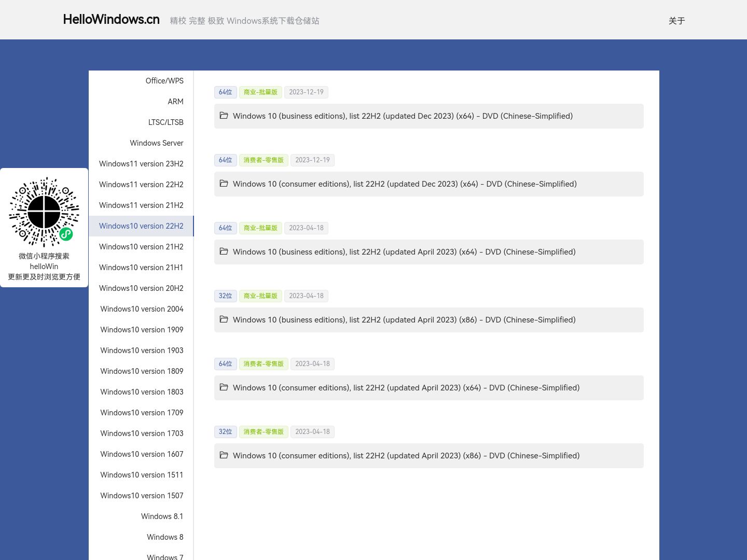Click folder icon of consumer editions April 2023 x64
This screenshot has height=560, width=747.
pyautogui.click(x=224, y=387)
